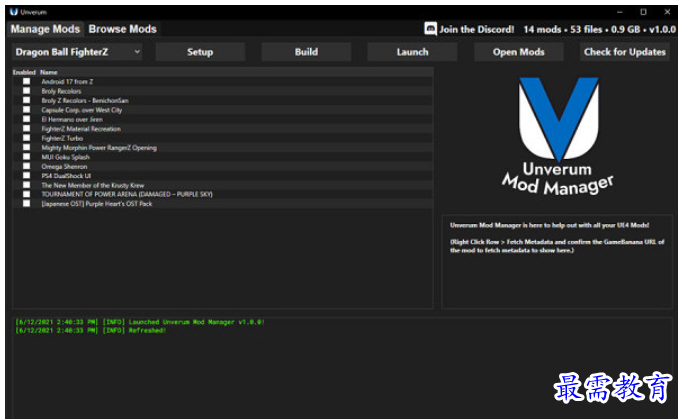Viewport: 678px width, 419px height.
Task: Enable the PS4 DualShock UI checkbox
Action: coord(27,176)
